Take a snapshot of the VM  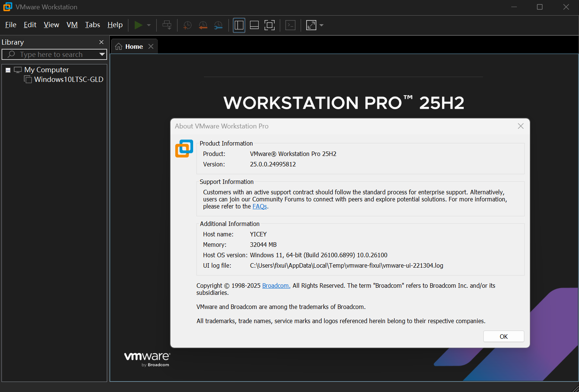(187, 25)
